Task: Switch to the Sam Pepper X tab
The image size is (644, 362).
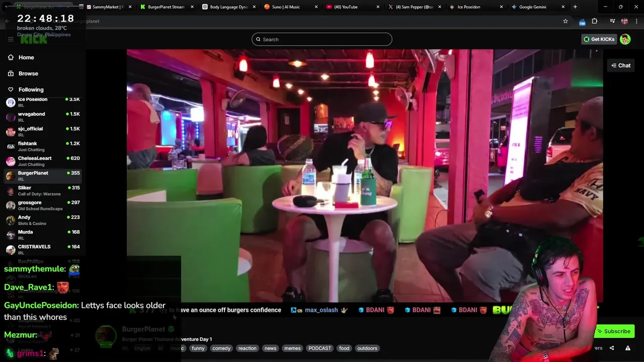Action: pyautogui.click(x=414, y=7)
